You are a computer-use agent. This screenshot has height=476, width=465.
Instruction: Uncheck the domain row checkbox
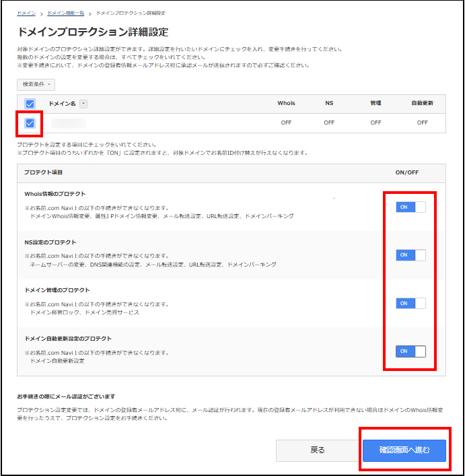30,123
